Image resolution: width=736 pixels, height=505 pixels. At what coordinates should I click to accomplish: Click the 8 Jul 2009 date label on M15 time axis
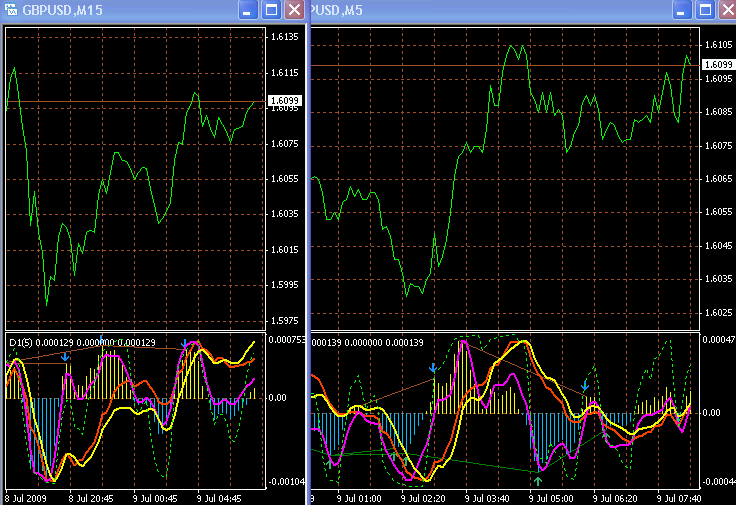click(26, 498)
